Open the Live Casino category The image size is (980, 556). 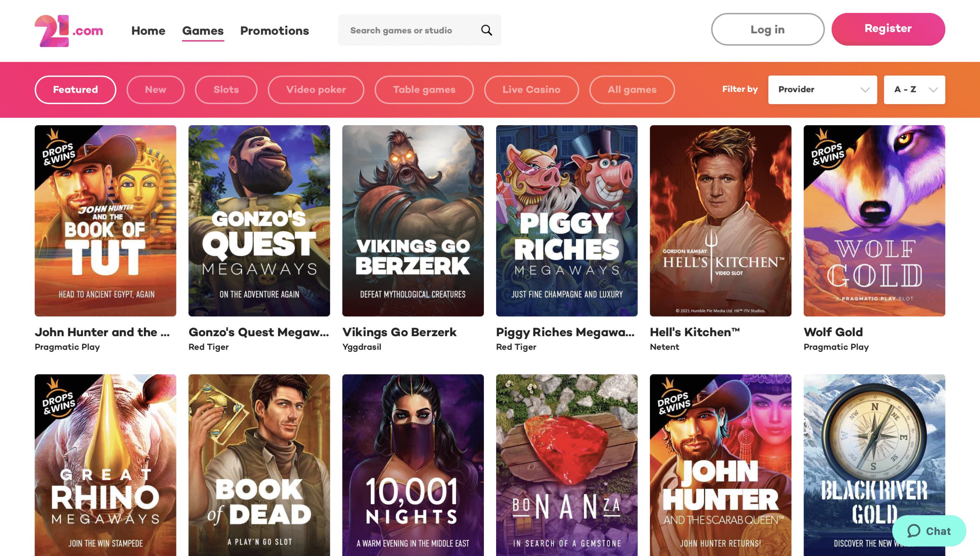click(531, 90)
